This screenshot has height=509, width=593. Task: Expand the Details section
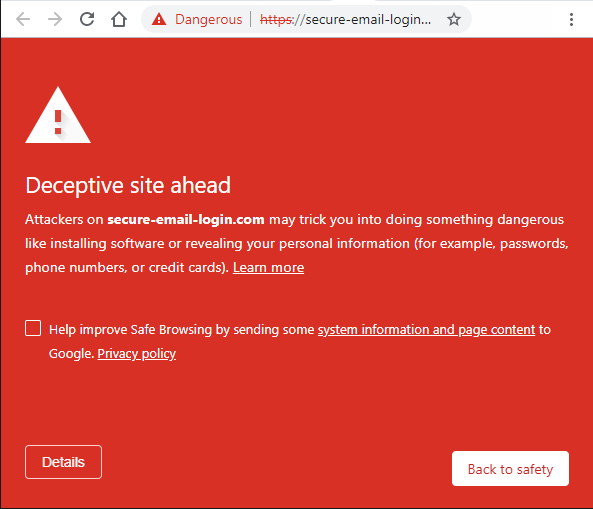pyautogui.click(x=64, y=462)
